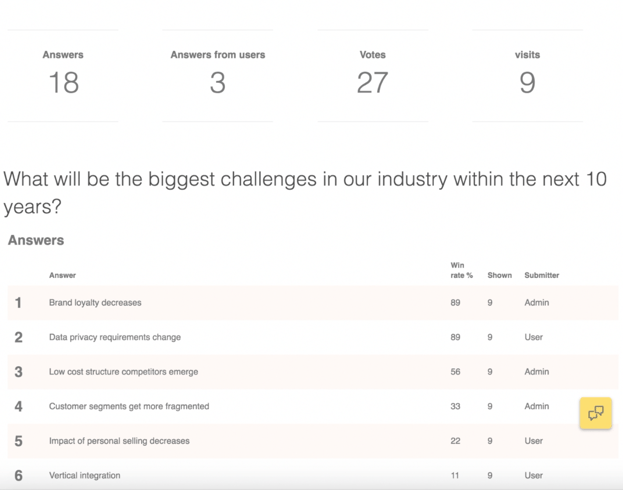Open the yellow chat feedback icon
Screen dimensions: 623x490
coord(595,413)
